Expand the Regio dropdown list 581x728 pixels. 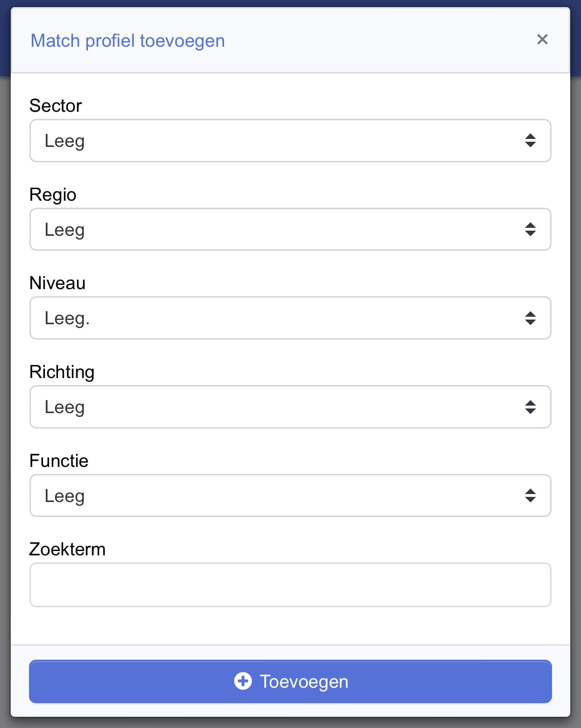pyautogui.click(x=290, y=229)
